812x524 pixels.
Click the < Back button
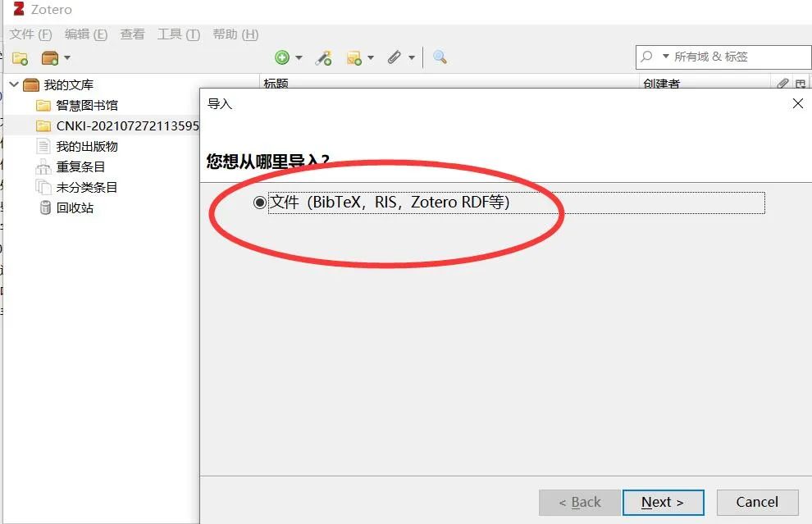580,502
